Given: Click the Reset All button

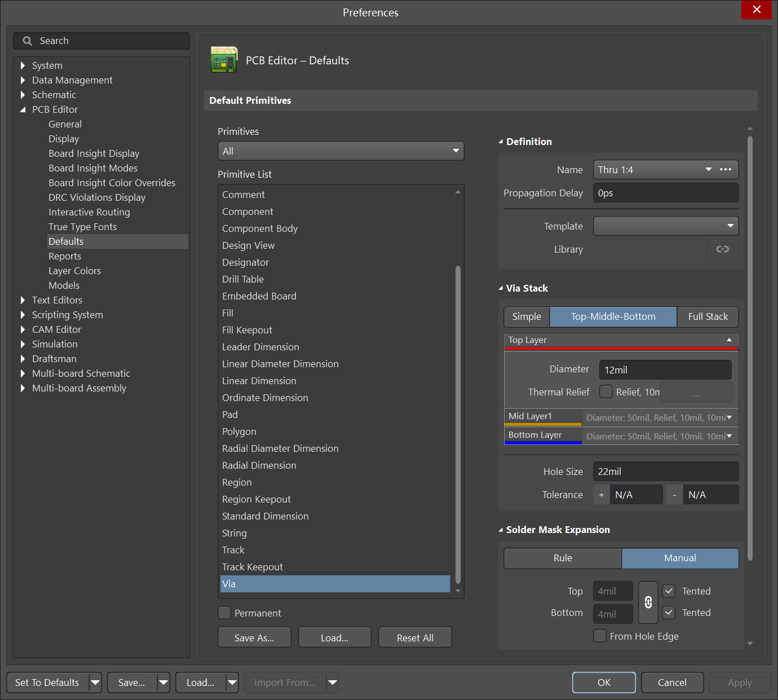Looking at the screenshot, I should pyautogui.click(x=415, y=637).
